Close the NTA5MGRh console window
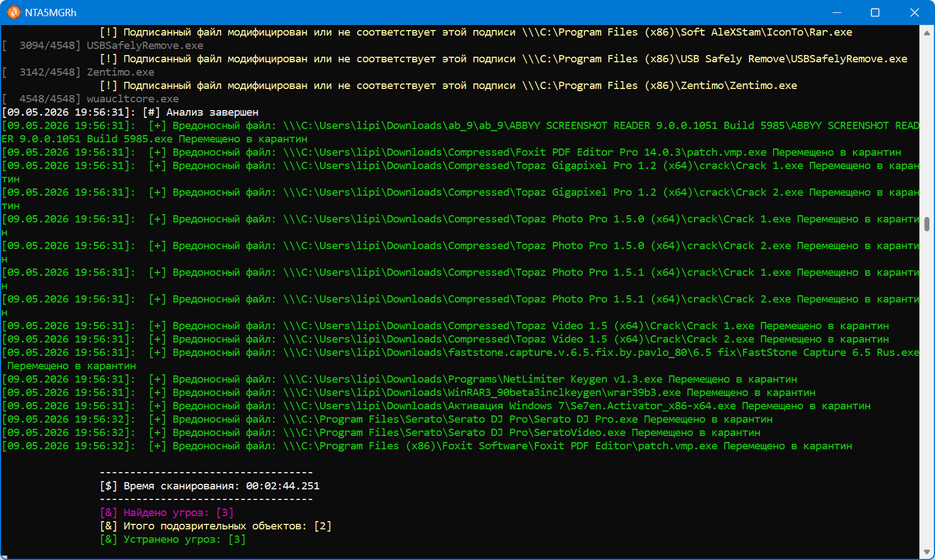935x560 pixels. click(914, 12)
